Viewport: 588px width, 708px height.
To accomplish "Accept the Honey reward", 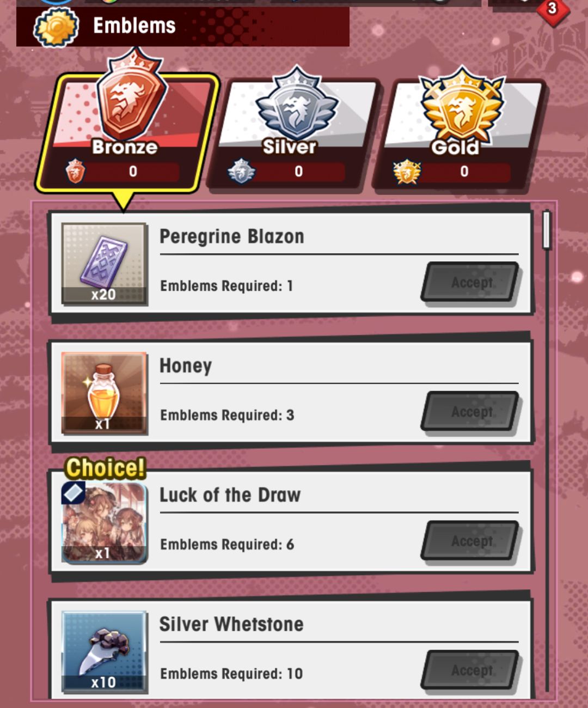I will [471, 412].
